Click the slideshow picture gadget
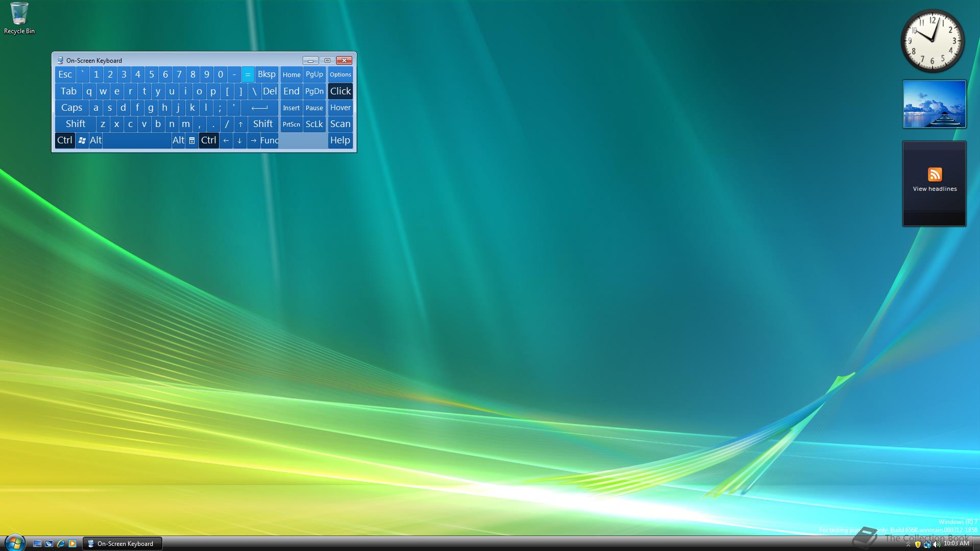This screenshot has width=980, height=551. pyautogui.click(x=934, y=104)
